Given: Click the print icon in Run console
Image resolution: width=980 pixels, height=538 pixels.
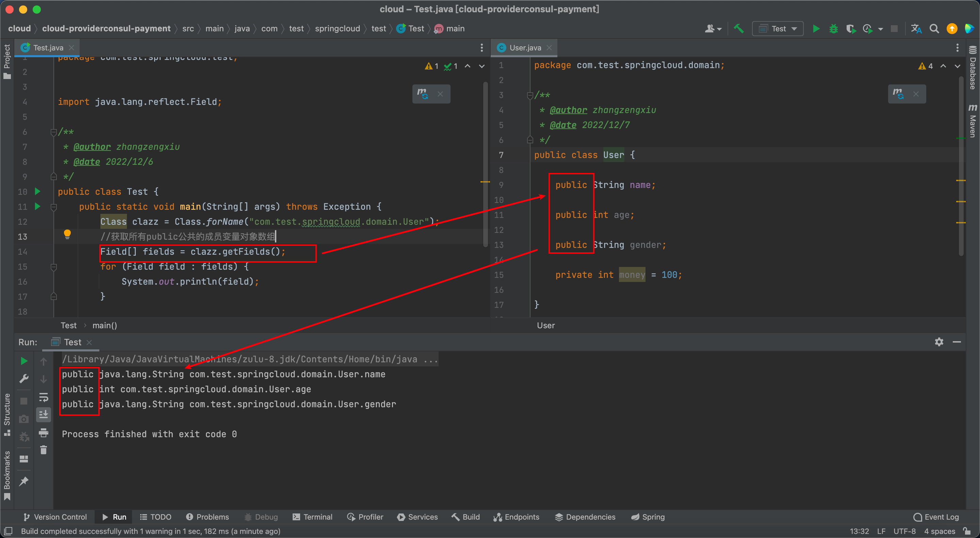Looking at the screenshot, I should 43,432.
